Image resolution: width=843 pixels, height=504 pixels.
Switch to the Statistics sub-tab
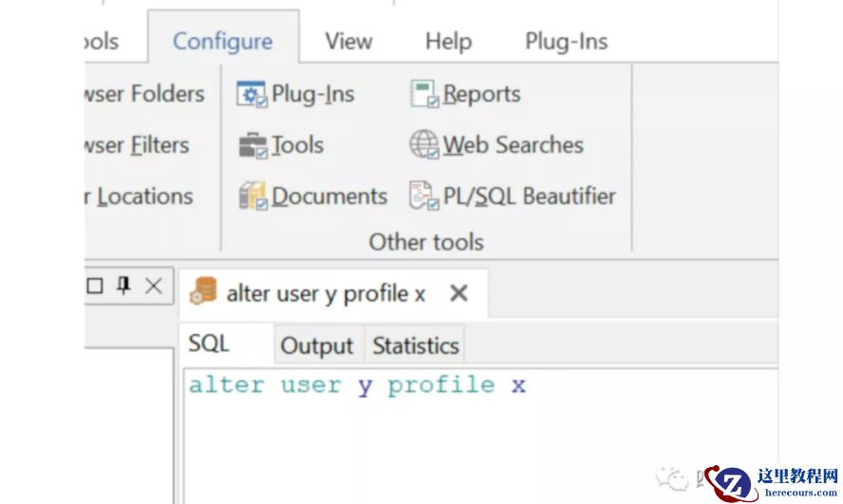coord(416,345)
